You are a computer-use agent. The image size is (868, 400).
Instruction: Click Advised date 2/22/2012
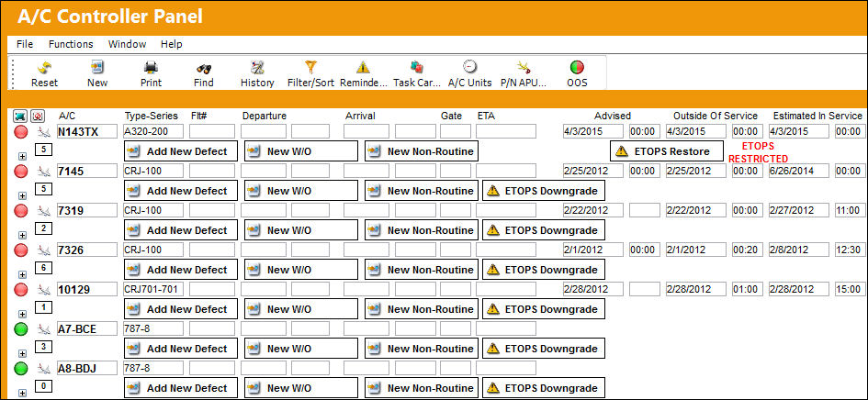tap(592, 210)
